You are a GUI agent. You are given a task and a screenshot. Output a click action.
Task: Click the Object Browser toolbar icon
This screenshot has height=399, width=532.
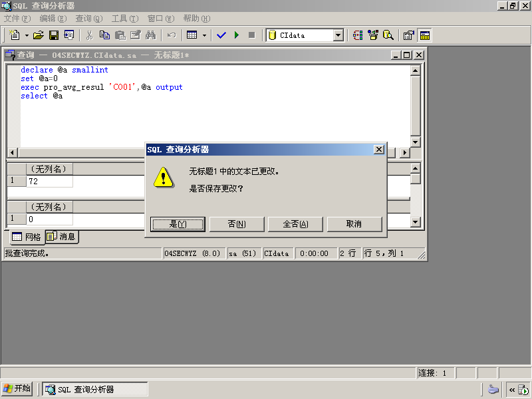click(x=373, y=35)
